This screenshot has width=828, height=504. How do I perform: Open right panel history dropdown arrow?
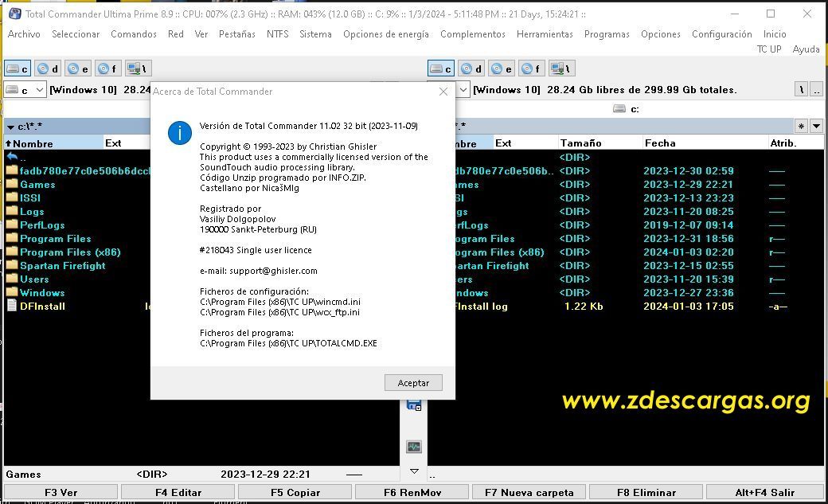pyautogui.click(x=816, y=127)
